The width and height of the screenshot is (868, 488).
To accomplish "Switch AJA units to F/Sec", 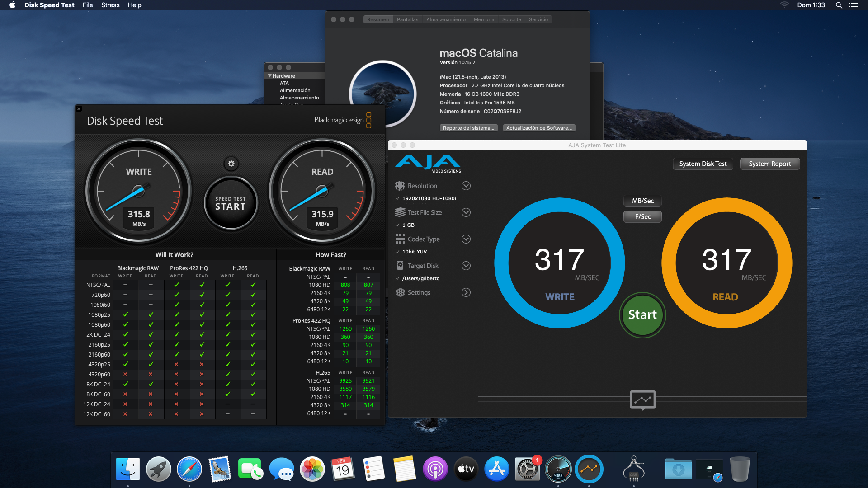I will click(642, 216).
